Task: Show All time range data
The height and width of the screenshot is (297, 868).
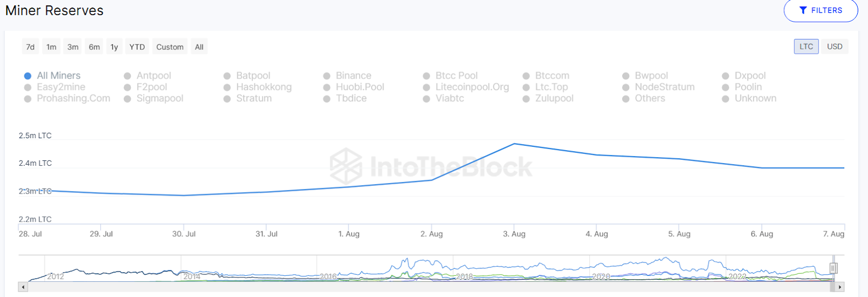Action: 199,47
